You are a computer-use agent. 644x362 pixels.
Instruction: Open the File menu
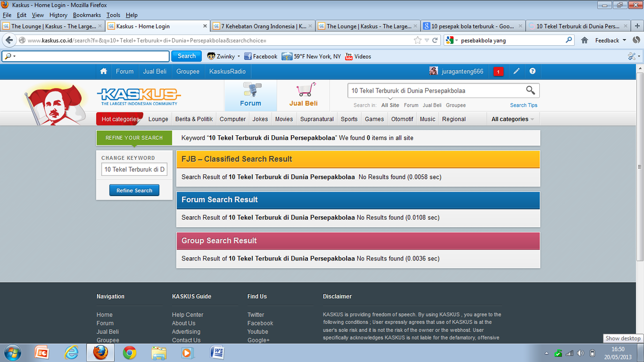point(7,15)
